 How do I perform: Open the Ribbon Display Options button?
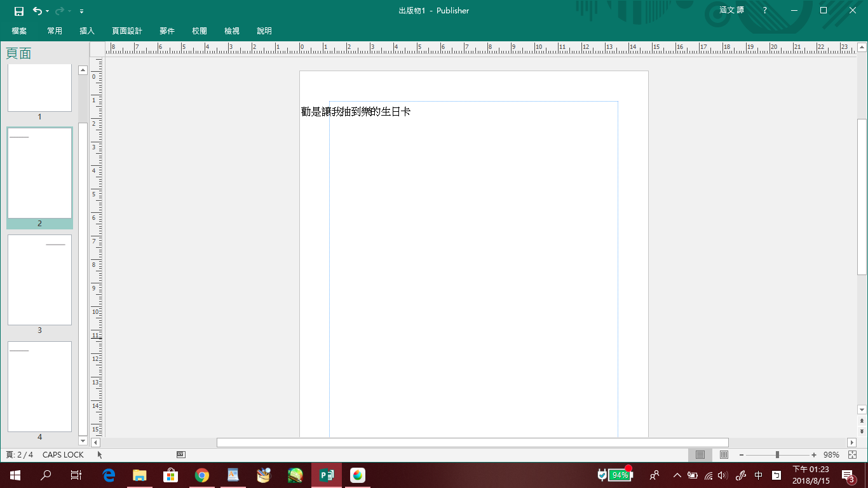click(x=793, y=11)
